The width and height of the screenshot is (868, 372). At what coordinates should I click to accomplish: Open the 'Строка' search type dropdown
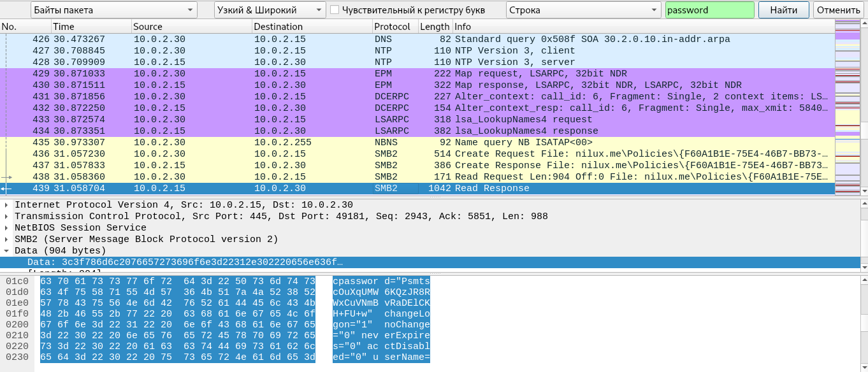(x=584, y=10)
